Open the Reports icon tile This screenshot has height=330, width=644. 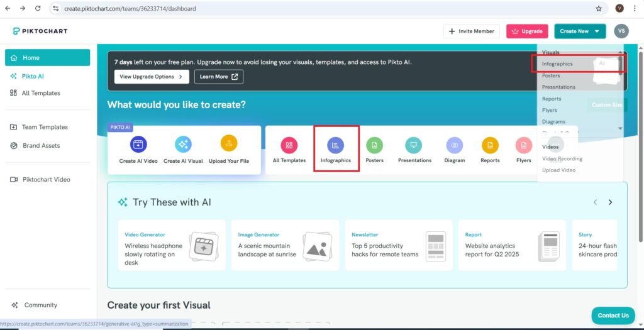(x=490, y=146)
